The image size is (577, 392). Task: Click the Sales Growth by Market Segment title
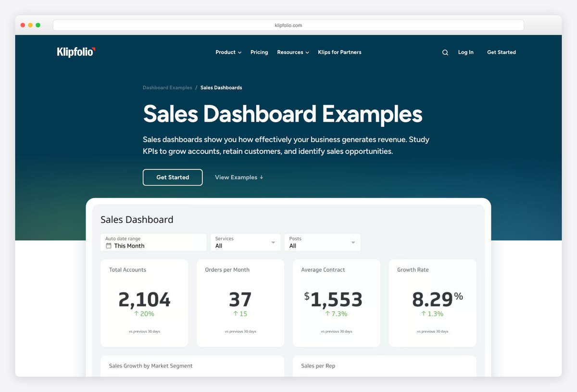[x=151, y=366]
